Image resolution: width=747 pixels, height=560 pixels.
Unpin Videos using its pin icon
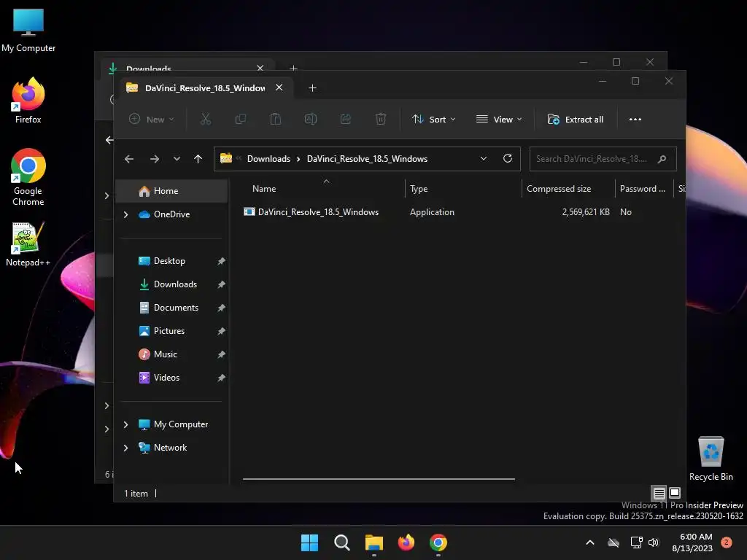221,378
